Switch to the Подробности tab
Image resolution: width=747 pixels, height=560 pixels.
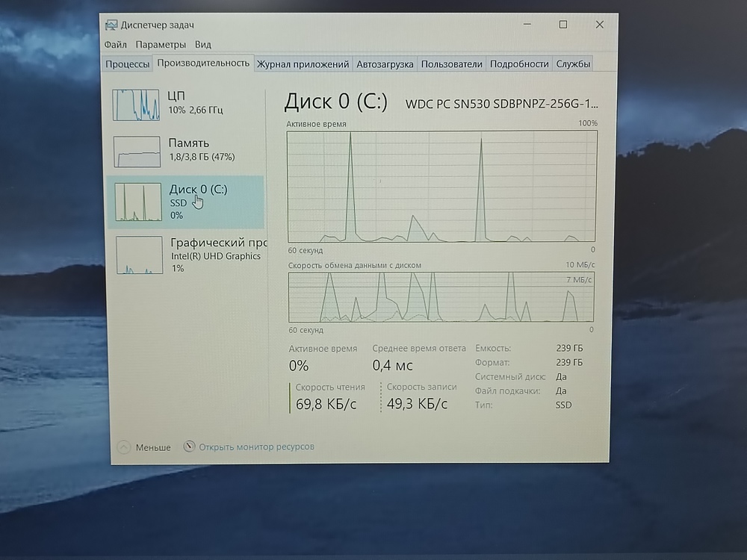[x=519, y=64]
